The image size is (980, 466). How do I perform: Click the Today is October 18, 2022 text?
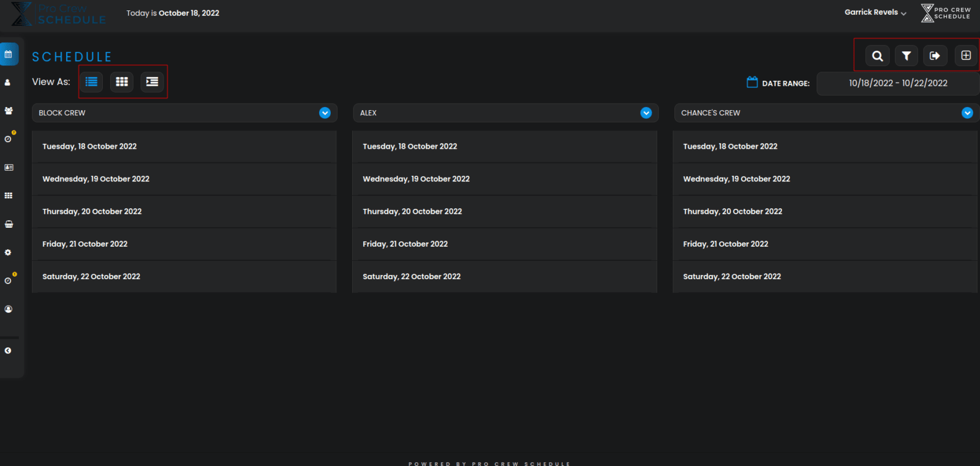pos(173,13)
